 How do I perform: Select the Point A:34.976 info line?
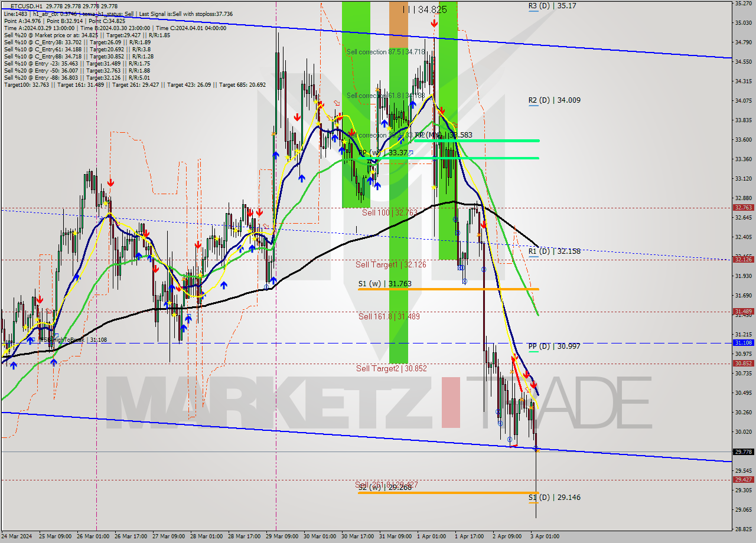point(64,21)
